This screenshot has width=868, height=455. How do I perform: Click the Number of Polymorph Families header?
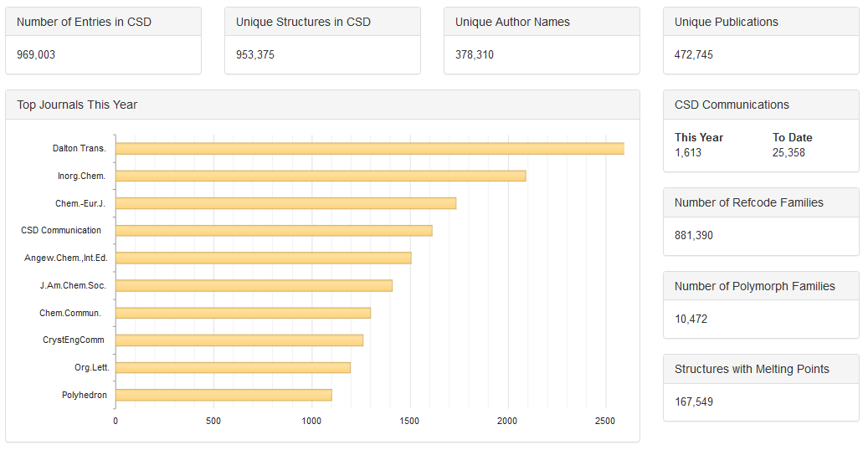pos(754,286)
